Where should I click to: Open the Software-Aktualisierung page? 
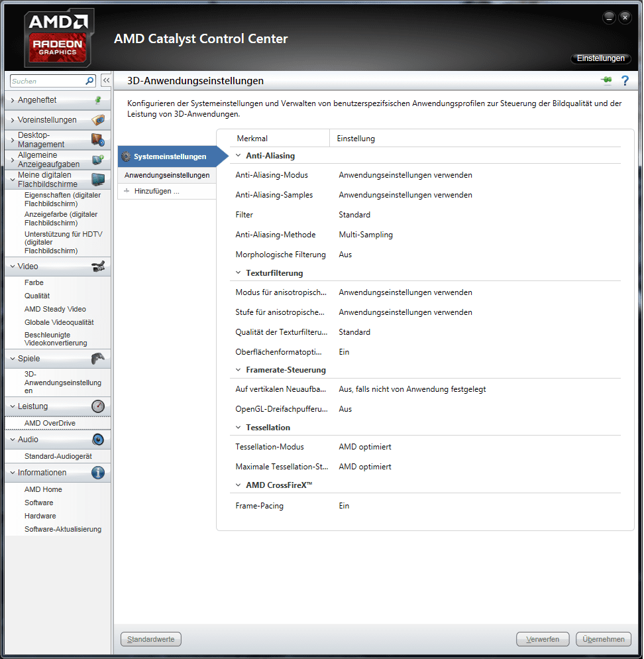point(63,530)
